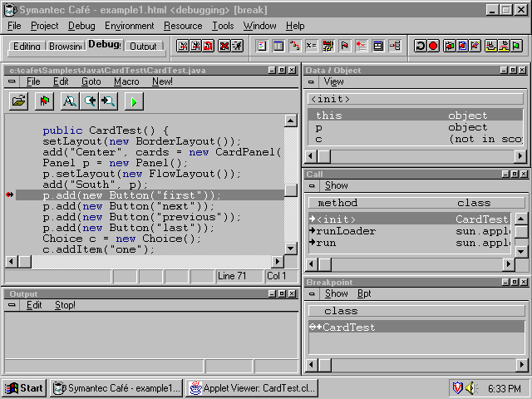Open the source editor window control menu box
The height and width of the screenshot is (399, 532).
(x=12, y=81)
